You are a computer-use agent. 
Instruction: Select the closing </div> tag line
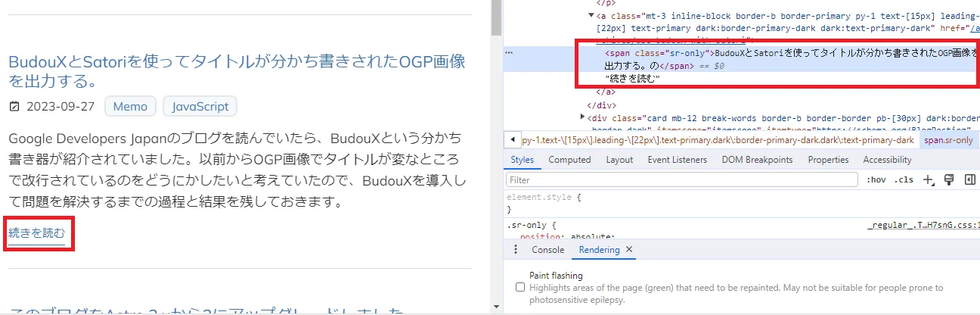tap(603, 104)
